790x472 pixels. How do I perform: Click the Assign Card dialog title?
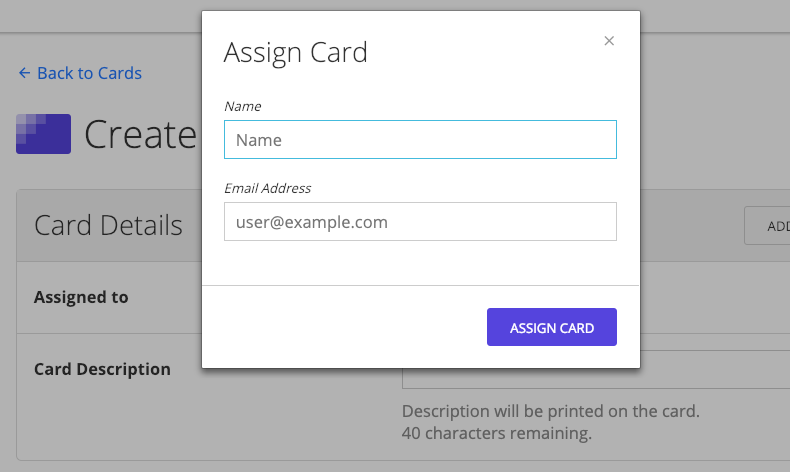295,52
